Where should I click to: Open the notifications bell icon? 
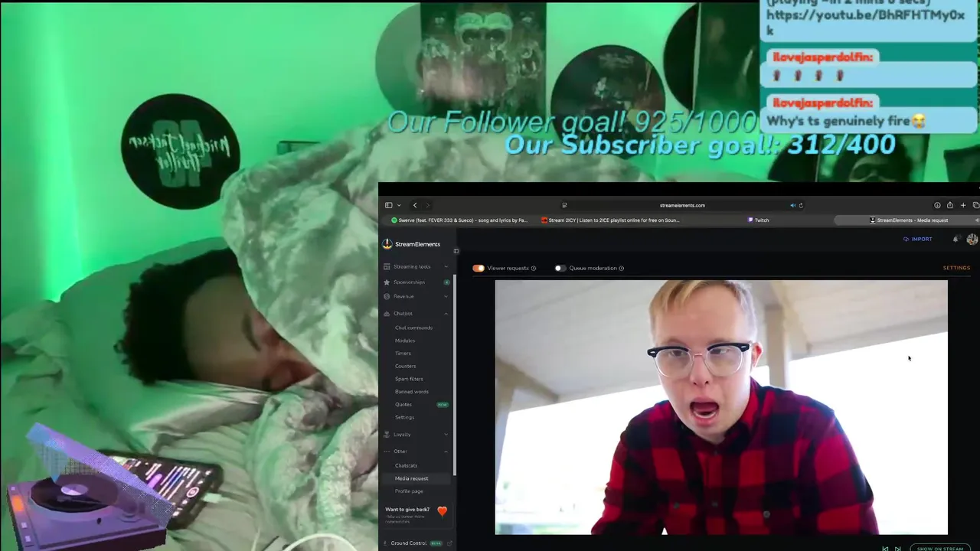pyautogui.click(x=955, y=239)
